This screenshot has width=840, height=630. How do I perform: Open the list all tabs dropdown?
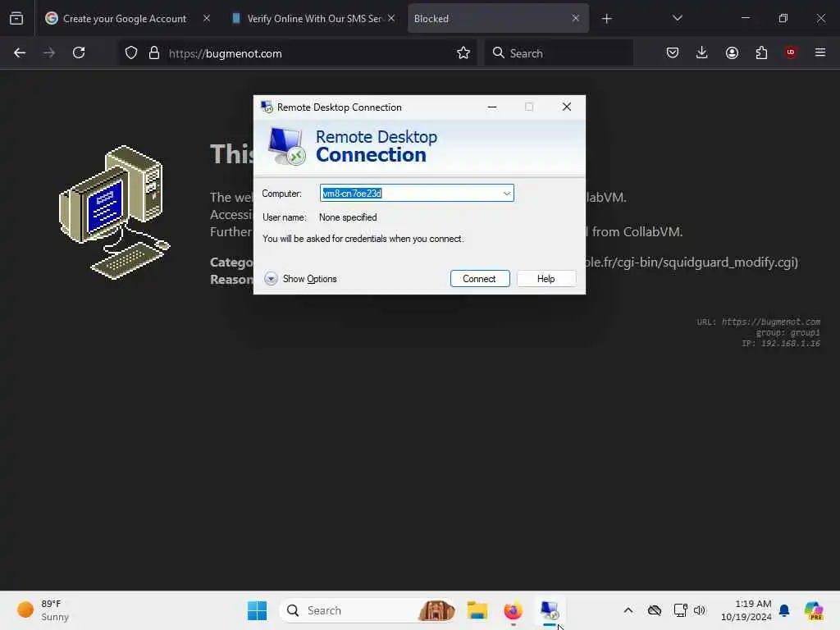(677, 18)
